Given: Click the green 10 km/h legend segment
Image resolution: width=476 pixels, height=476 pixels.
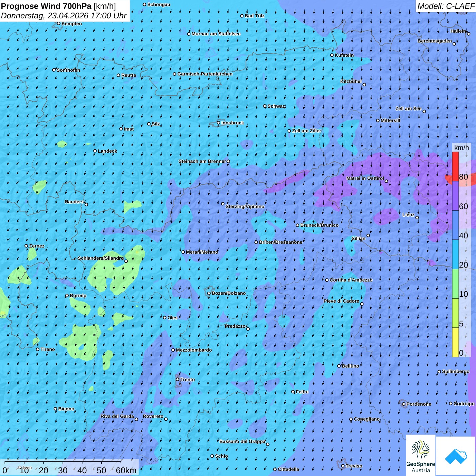Looking at the screenshot, I should pos(455,284).
